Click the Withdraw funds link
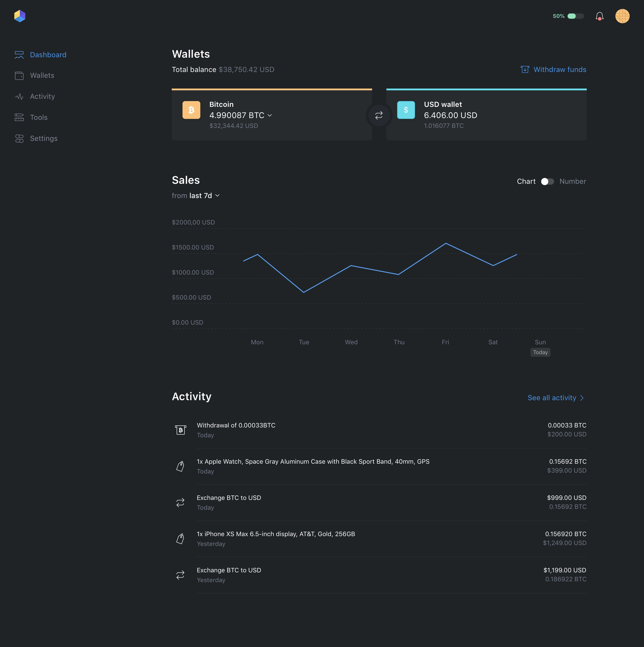This screenshot has width=644, height=647. (560, 70)
